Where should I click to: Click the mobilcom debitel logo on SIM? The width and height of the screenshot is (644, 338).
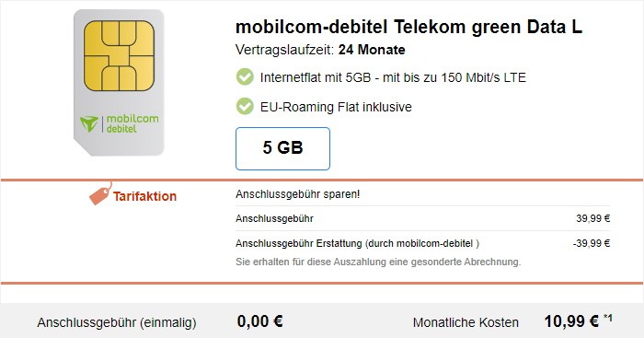click(119, 123)
